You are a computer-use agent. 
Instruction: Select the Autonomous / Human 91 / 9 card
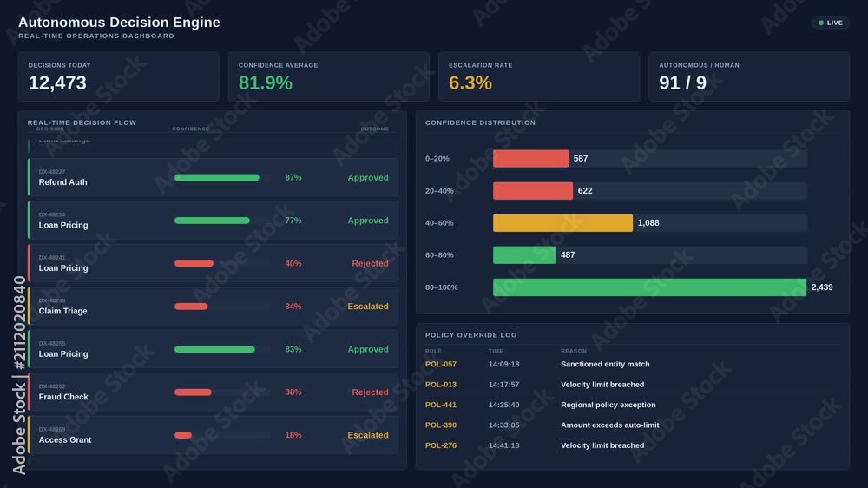(749, 76)
